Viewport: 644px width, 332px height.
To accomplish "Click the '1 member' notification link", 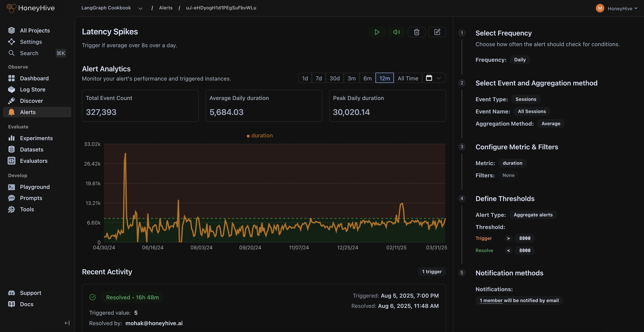I will 491,300.
